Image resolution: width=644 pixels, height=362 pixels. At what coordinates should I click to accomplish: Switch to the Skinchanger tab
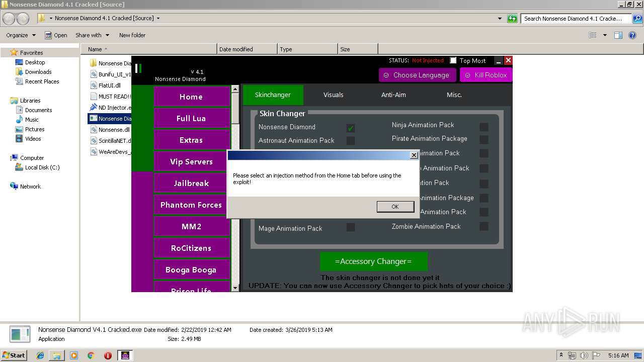[x=273, y=95]
